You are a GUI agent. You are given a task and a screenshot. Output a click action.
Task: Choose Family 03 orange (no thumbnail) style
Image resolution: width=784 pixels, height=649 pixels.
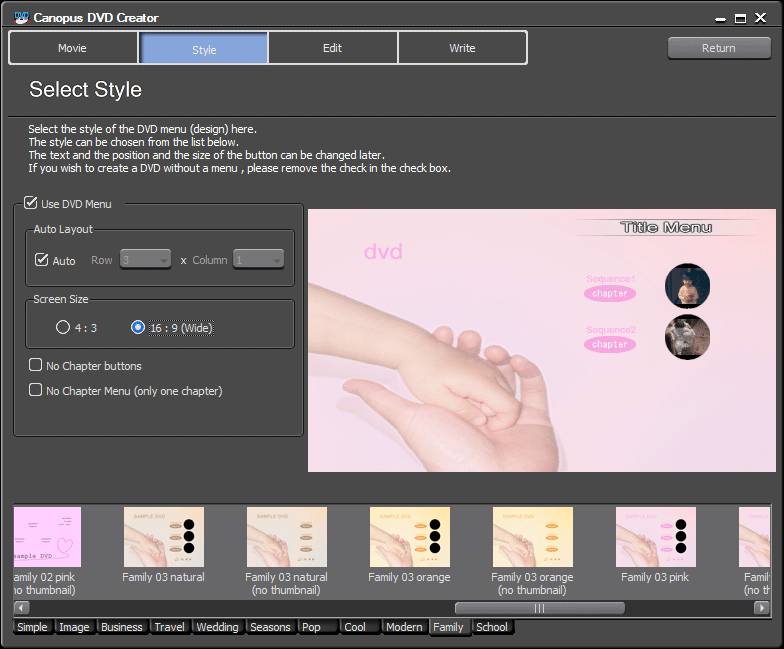point(532,537)
